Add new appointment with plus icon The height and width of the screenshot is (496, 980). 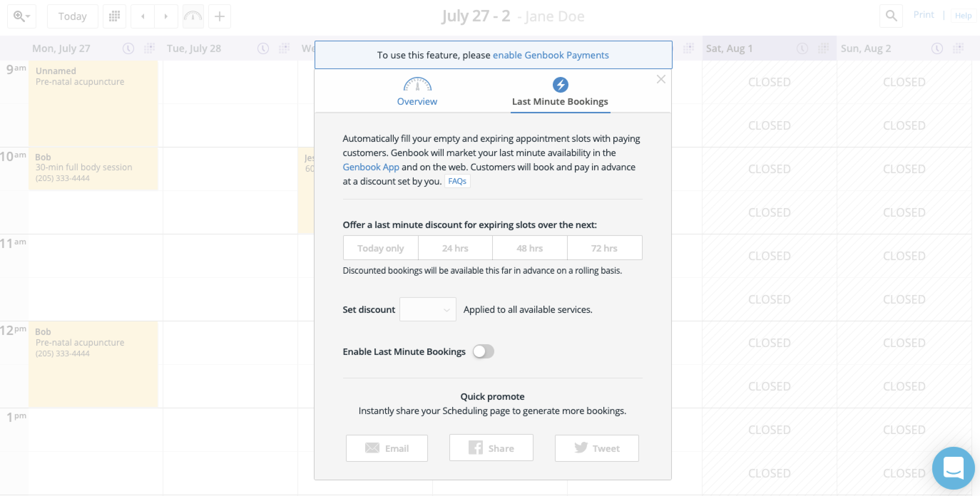[x=220, y=16]
